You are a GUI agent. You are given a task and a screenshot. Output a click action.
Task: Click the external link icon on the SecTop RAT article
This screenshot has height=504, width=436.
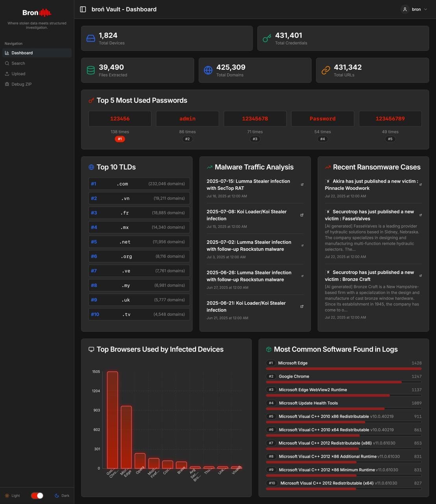click(x=302, y=185)
